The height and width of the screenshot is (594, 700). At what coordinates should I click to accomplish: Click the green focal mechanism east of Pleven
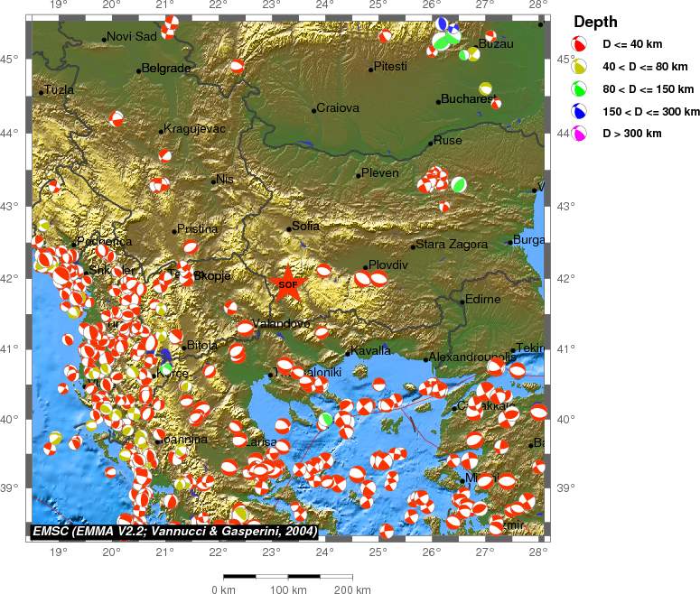click(459, 184)
